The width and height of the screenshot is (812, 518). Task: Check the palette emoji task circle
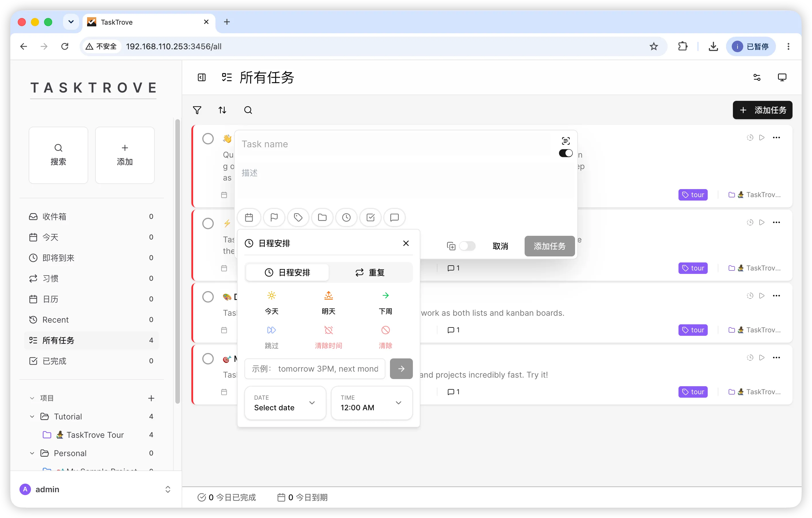(208, 297)
